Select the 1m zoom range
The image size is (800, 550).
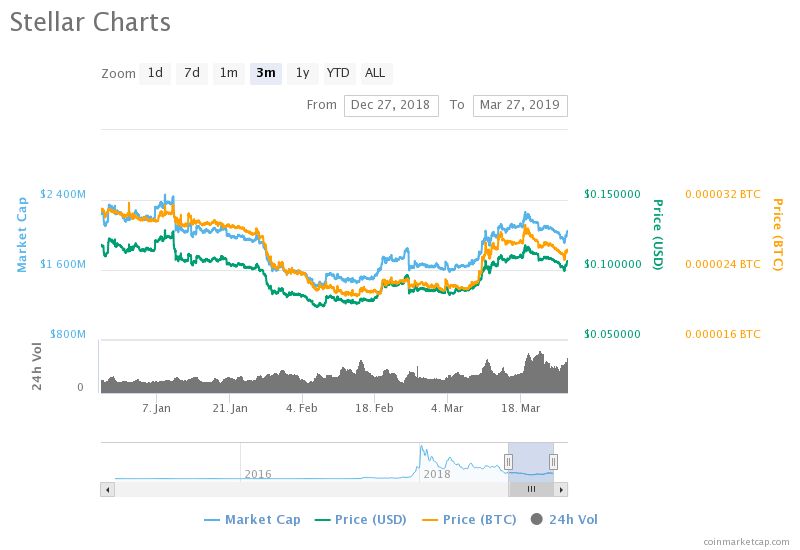point(229,73)
